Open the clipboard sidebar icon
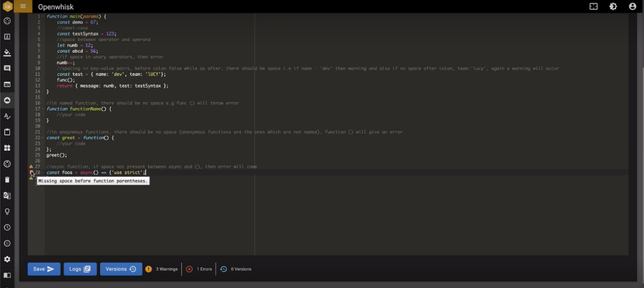 (7, 132)
